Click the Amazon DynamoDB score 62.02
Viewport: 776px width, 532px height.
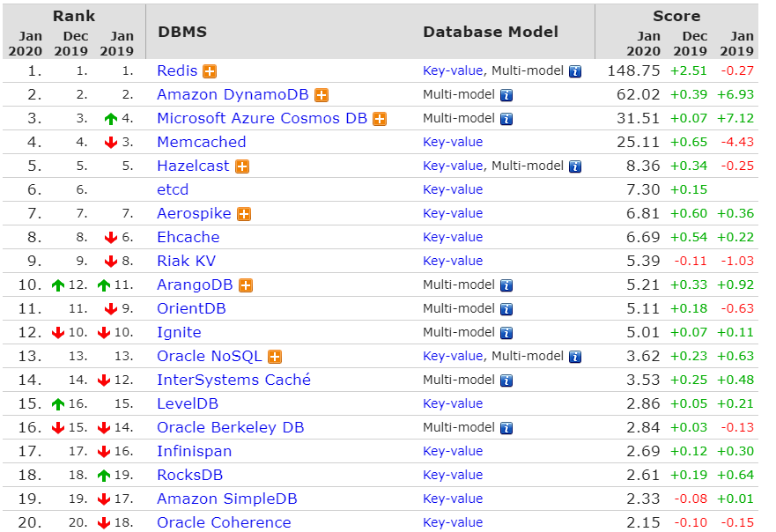pos(639,94)
